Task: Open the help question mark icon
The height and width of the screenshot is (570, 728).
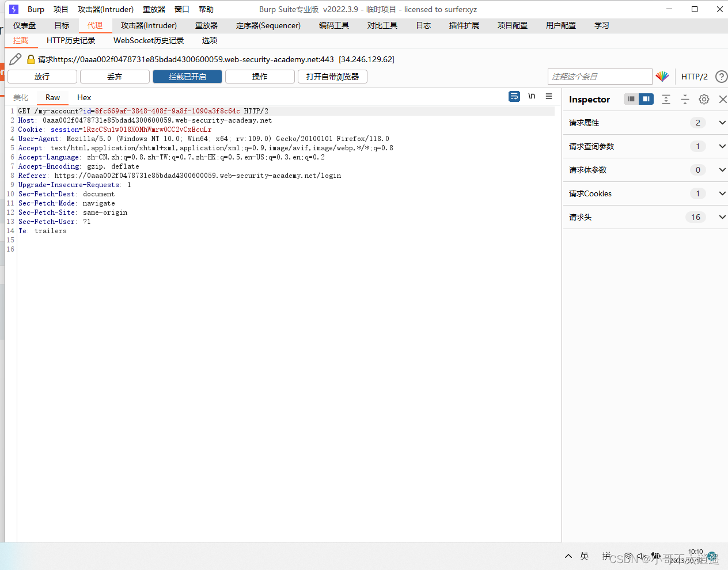Action: 721,77
